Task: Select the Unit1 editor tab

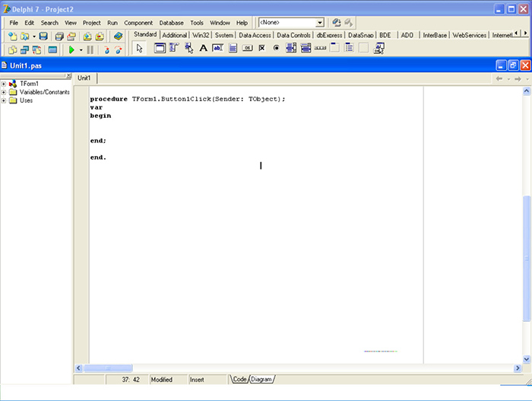Action: [84, 78]
